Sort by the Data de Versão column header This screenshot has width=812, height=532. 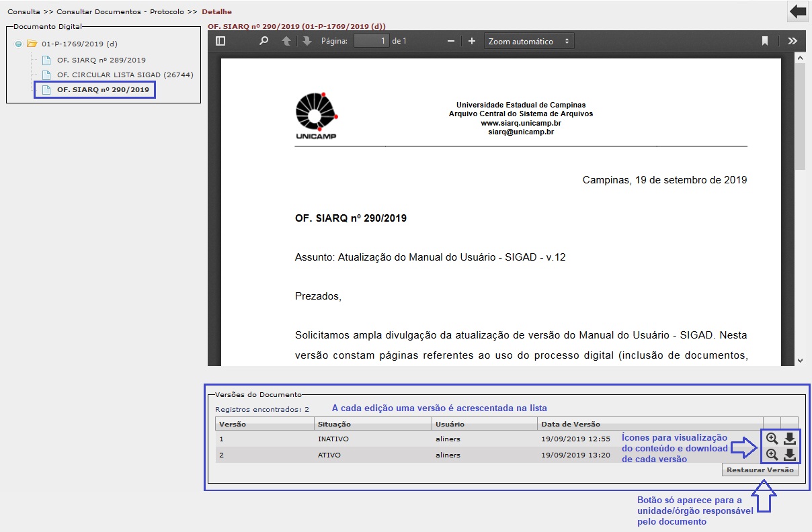click(650, 424)
